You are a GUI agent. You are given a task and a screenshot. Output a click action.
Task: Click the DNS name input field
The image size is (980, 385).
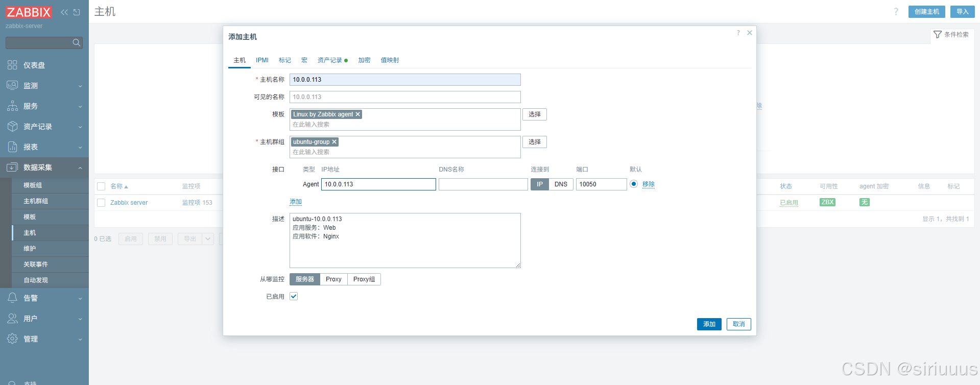(483, 184)
